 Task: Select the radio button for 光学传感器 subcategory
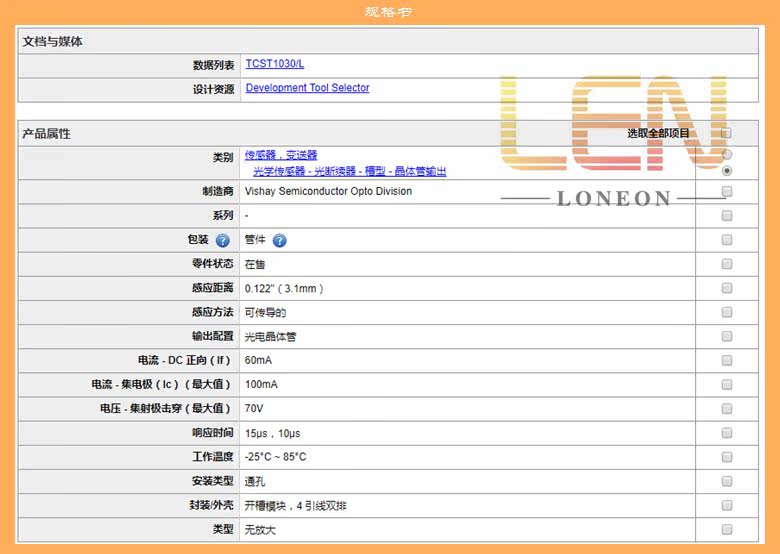click(727, 171)
